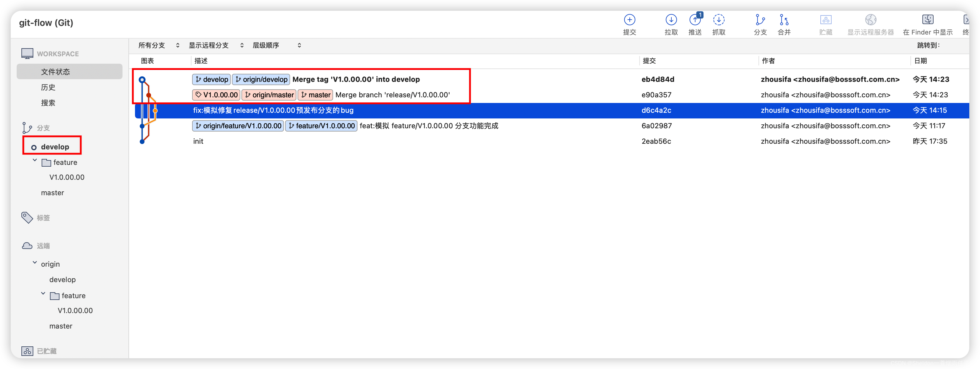Collapse the local feature folder in branches
This screenshot has width=980, height=369.
(x=34, y=161)
